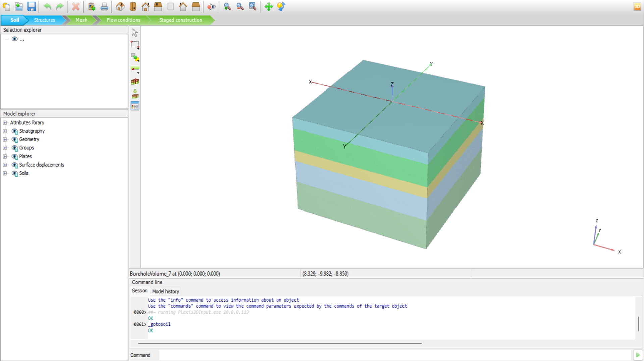Expand the Attributes library tree node

pyautogui.click(x=5, y=123)
